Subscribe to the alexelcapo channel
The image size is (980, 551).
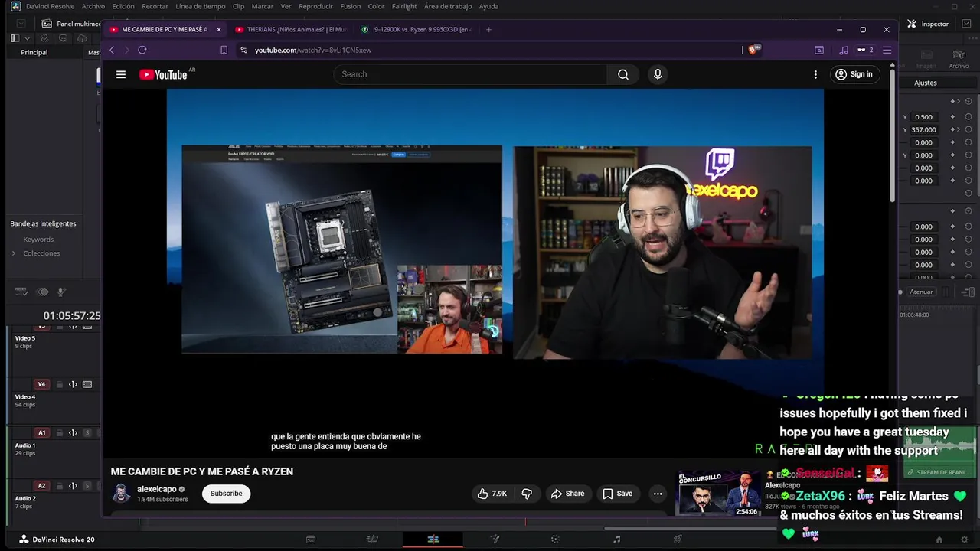(226, 494)
